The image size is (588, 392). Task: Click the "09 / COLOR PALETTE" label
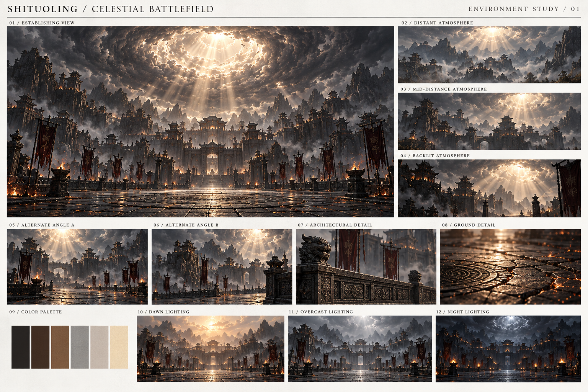click(36, 312)
